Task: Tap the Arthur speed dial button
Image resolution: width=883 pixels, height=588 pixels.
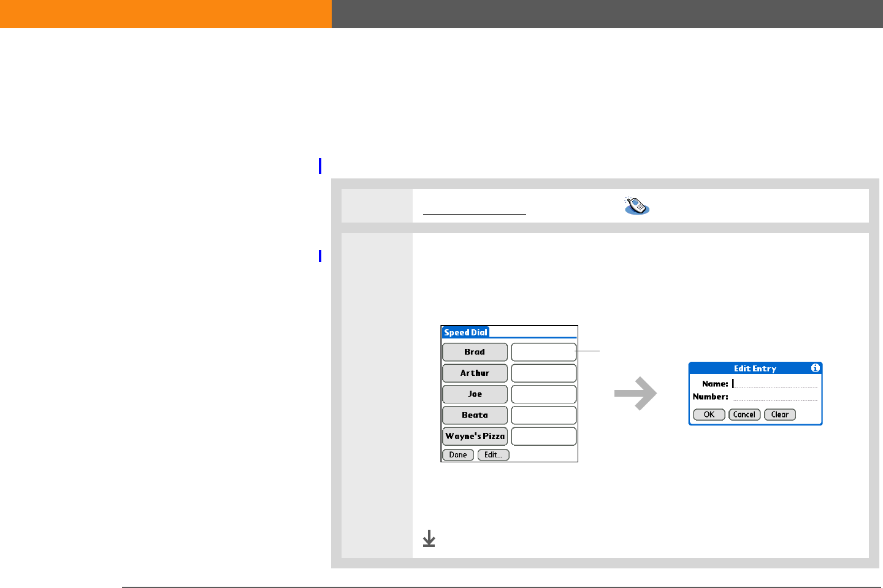Action: point(475,373)
